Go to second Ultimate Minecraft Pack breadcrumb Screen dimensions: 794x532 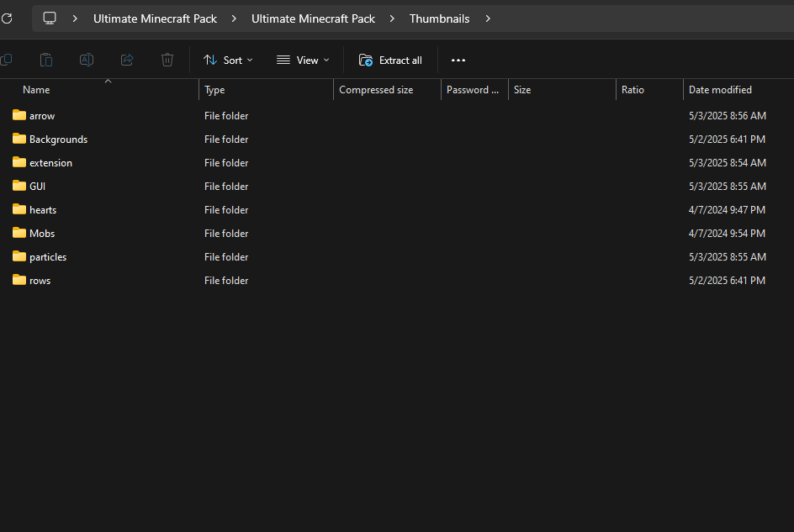(x=313, y=18)
